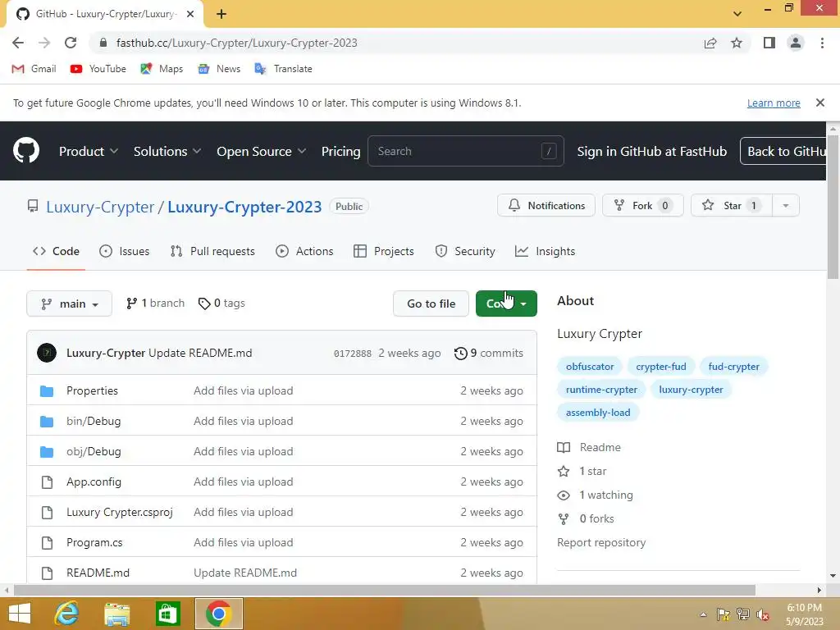Click the GitHub octocat logo

[25, 151]
